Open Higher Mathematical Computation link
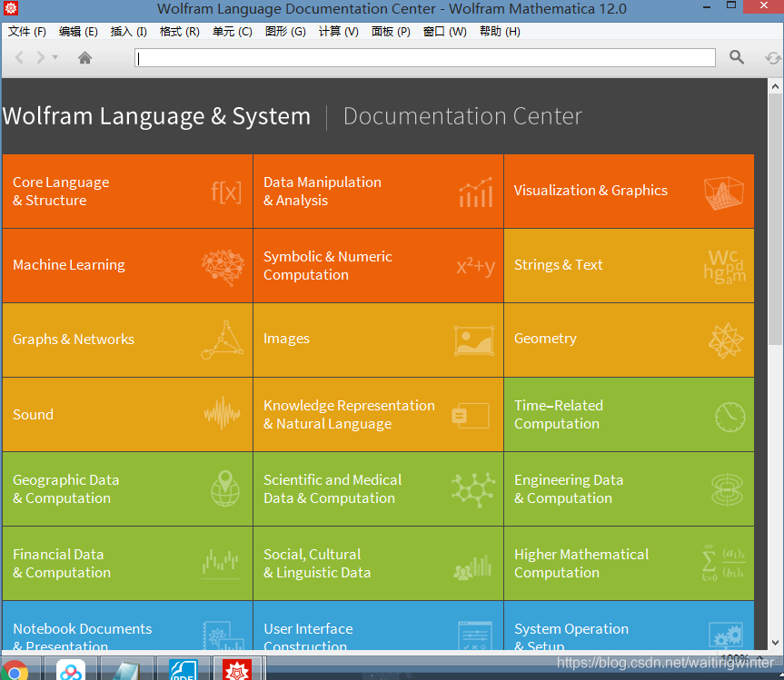Image resolution: width=784 pixels, height=680 pixels. pyautogui.click(x=581, y=563)
